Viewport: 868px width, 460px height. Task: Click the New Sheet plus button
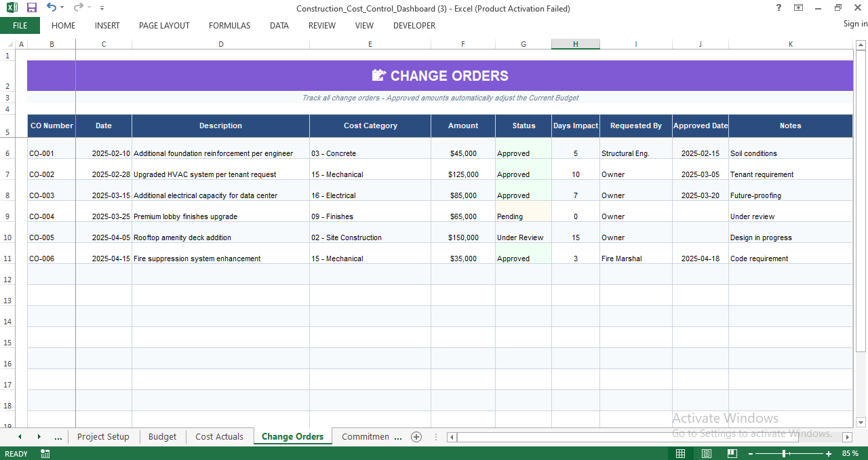tap(416, 437)
